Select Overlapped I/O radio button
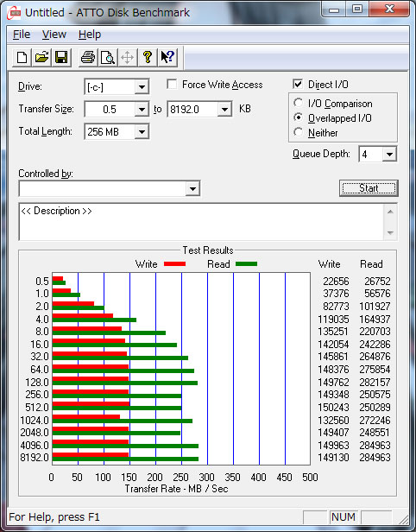This screenshot has height=532, width=416. 298,117
